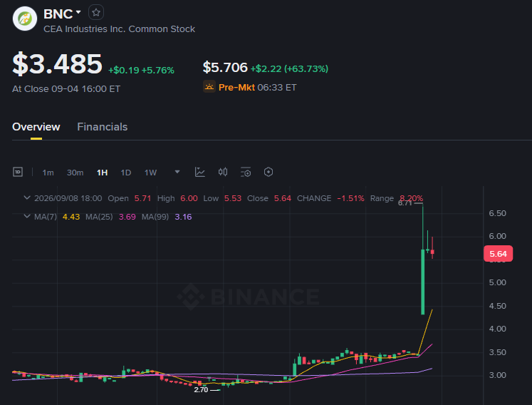Switch to the Financials tab

[102, 127]
